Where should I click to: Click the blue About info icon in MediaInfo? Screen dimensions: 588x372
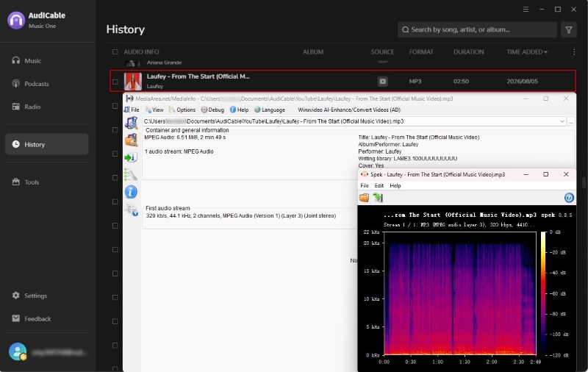131,192
